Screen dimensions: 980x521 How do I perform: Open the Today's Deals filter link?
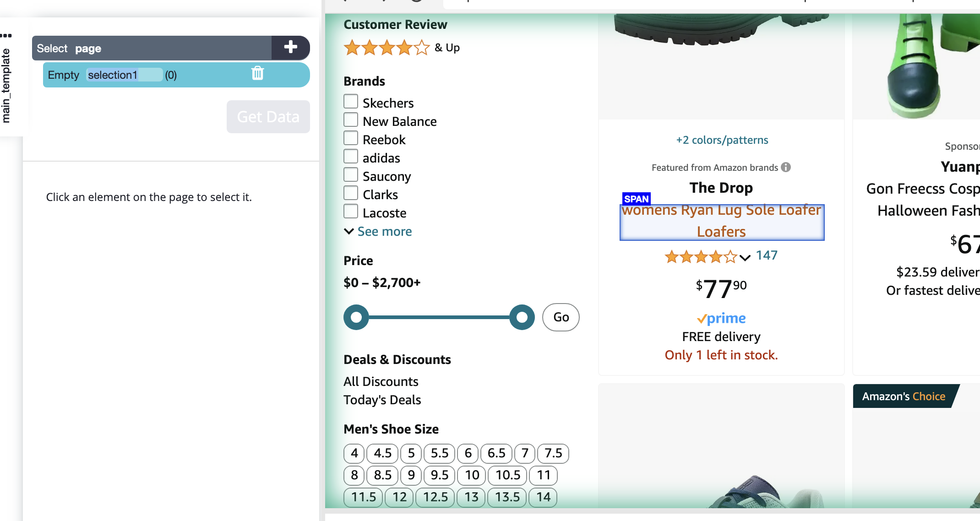point(382,400)
